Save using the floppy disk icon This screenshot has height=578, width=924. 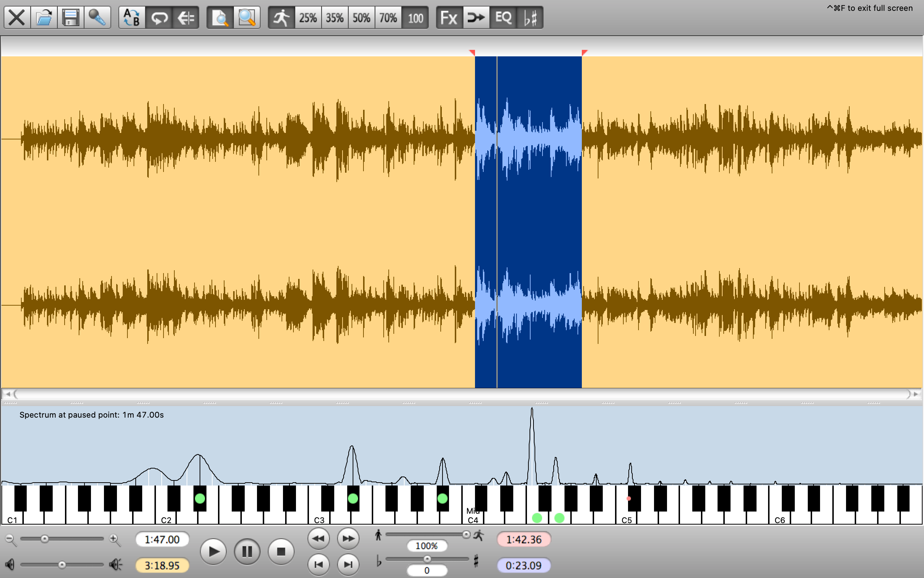coord(71,18)
